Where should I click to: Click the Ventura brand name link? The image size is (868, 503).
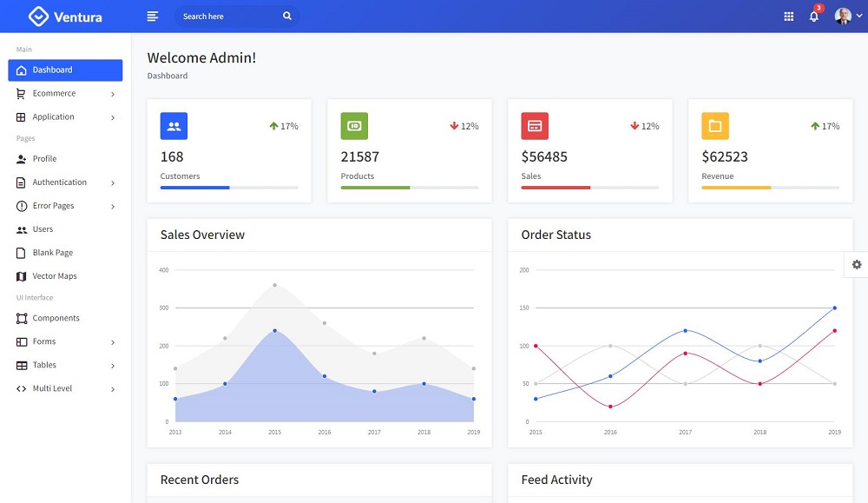coord(78,17)
